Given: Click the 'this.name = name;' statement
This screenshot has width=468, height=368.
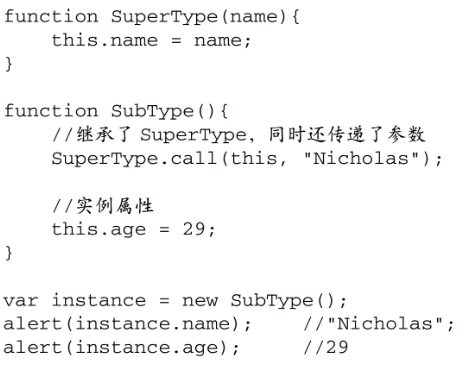Looking at the screenshot, I should [151, 40].
